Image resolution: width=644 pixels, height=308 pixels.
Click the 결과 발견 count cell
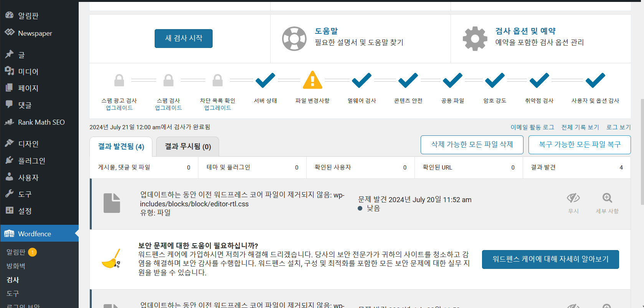click(x=577, y=167)
